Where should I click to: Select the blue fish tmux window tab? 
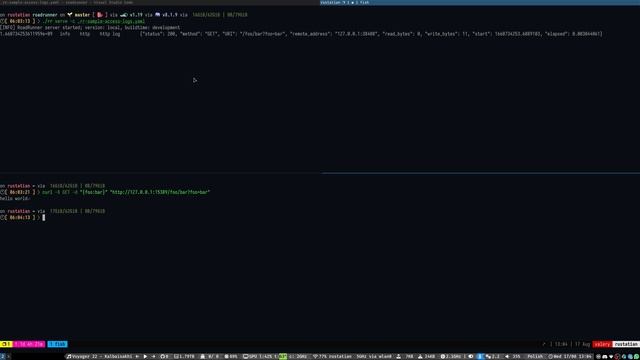pyautogui.click(x=58, y=344)
